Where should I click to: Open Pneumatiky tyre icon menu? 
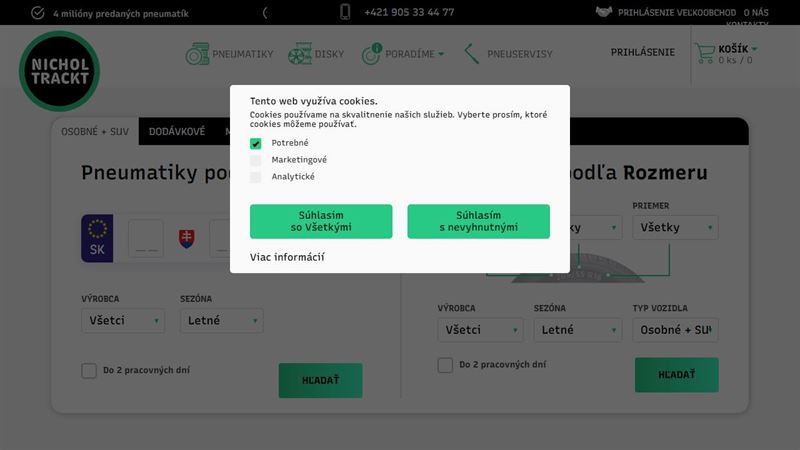pyautogui.click(x=197, y=54)
